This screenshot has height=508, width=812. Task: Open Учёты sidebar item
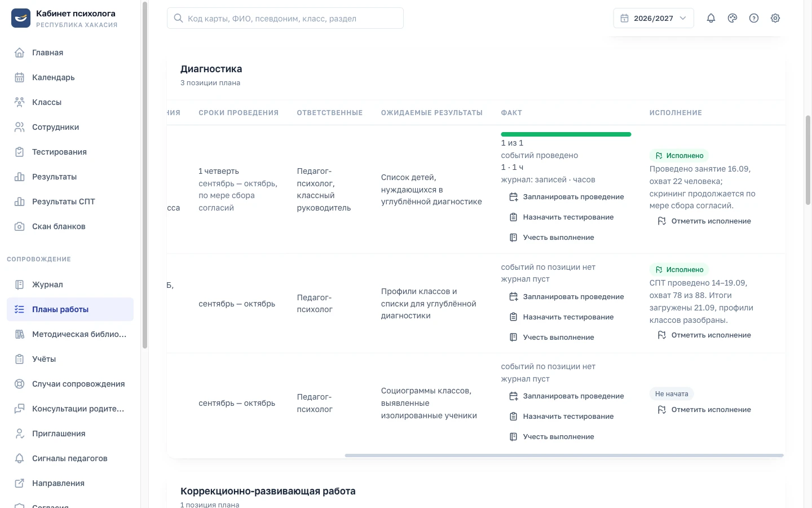click(70, 359)
